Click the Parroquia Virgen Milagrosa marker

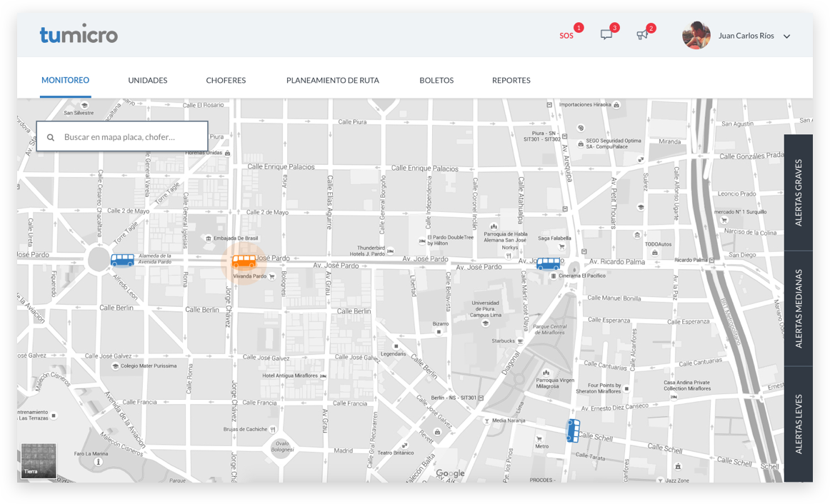coord(546,373)
